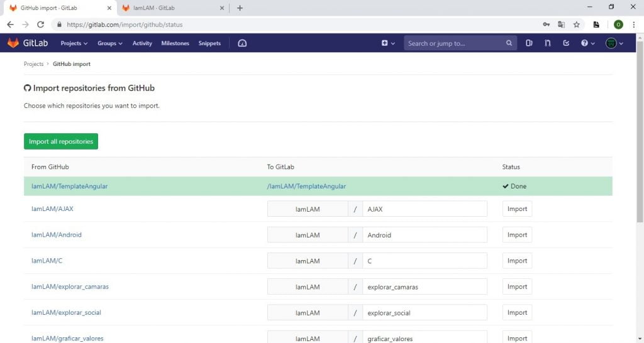Viewport: 644px width, 343px height.
Task: Click the page vertical scrollbar
Action: [640, 131]
